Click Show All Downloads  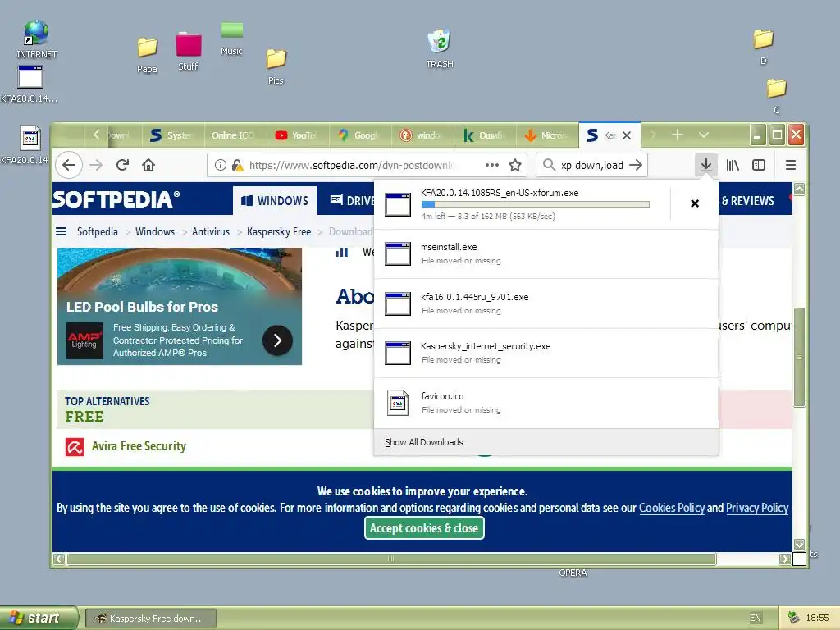click(424, 442)
